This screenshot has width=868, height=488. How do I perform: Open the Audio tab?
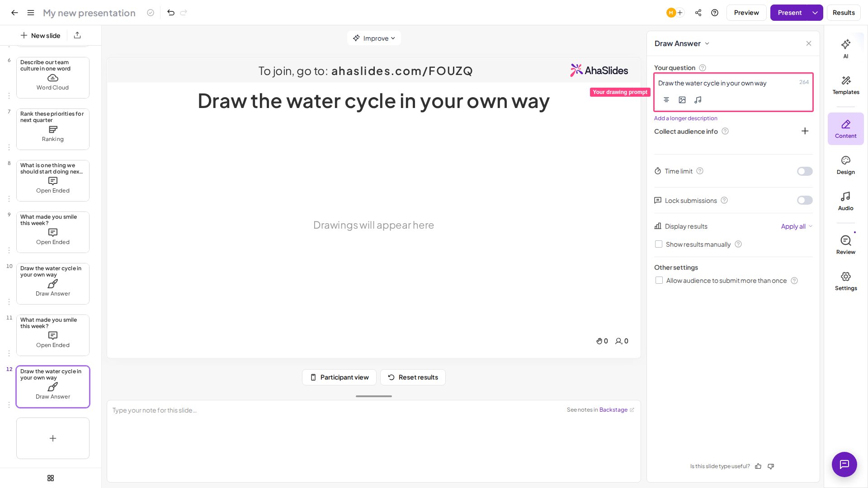(x=846, y=201)
